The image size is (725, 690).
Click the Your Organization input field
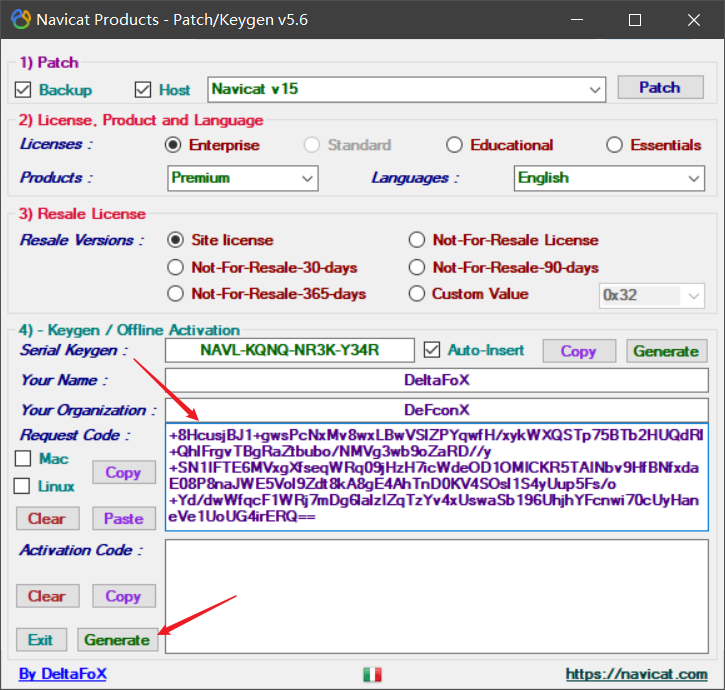[436, 410]
